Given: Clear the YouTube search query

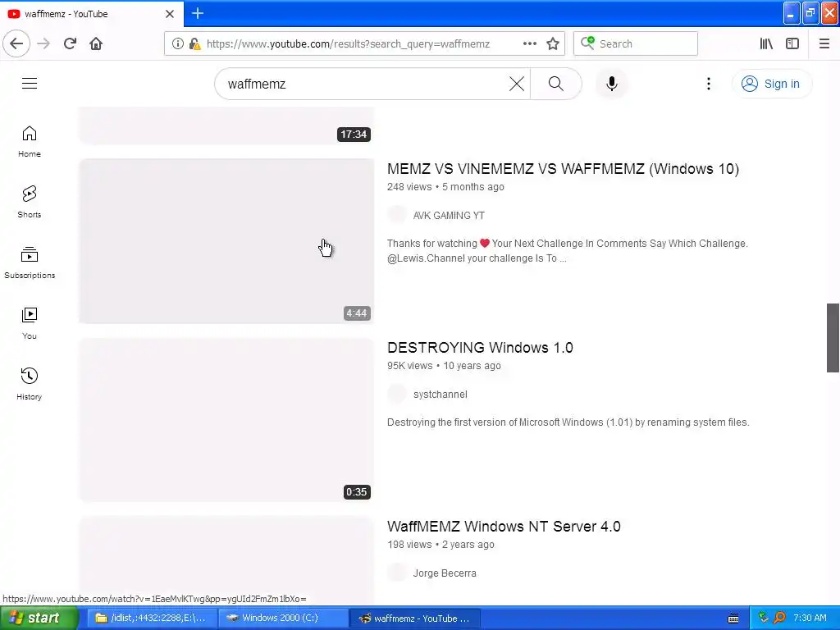Looking at the screenshot, I should [x=517, y=84].
